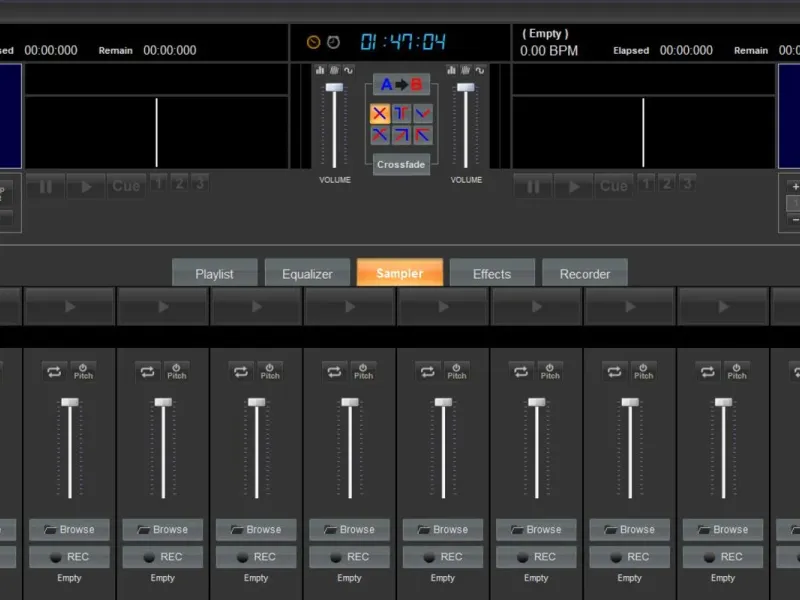This screenshot has height=600, width=800.
Task: Click the white alarm clock icon
Action: (333, 42)
